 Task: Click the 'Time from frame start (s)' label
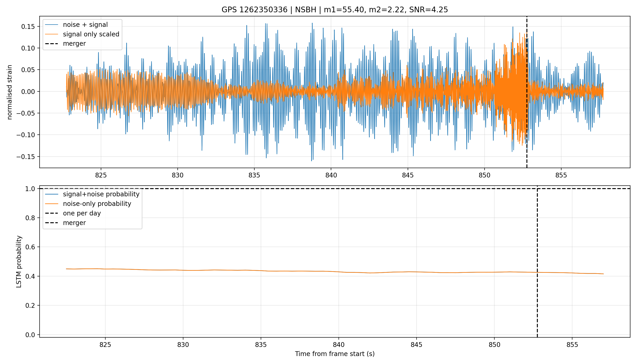click(334, 354)
